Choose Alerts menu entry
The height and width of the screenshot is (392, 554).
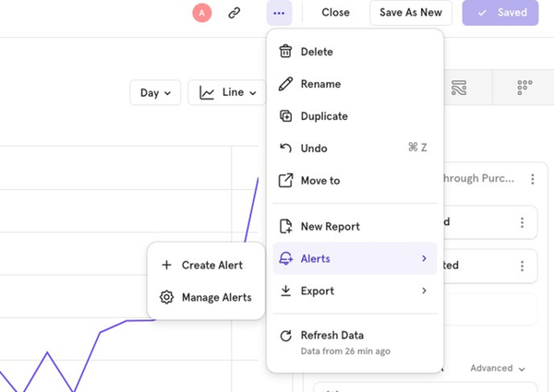point(355,258)
